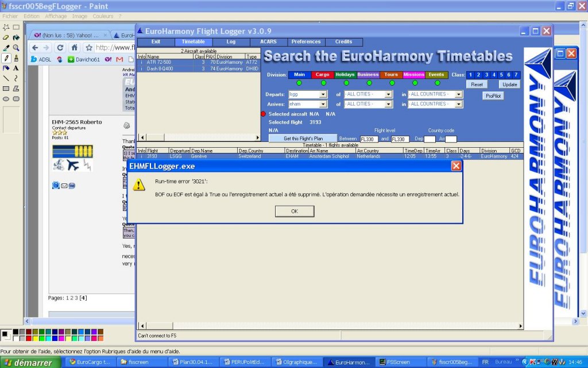The height and width of the screenshot is (368, 588).
Task: Open the Preferences menu tab
Action: pyautogui.click(x=305, y=42)
